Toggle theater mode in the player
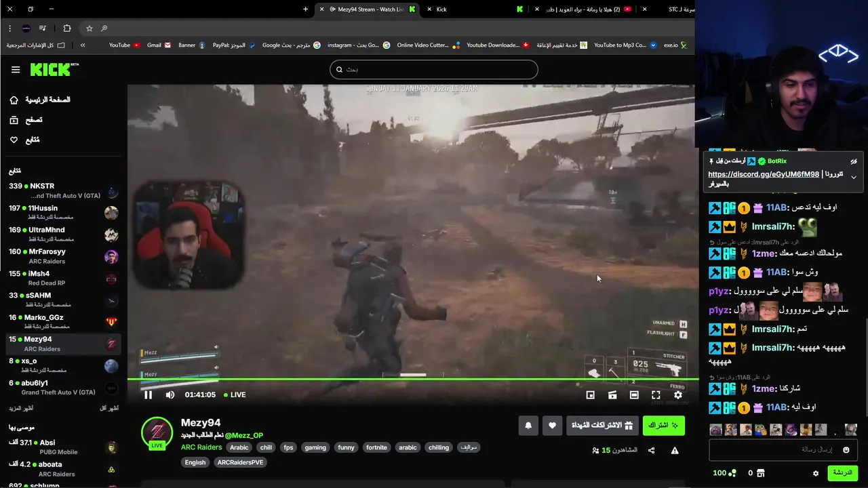 click(x=634, y=394)
